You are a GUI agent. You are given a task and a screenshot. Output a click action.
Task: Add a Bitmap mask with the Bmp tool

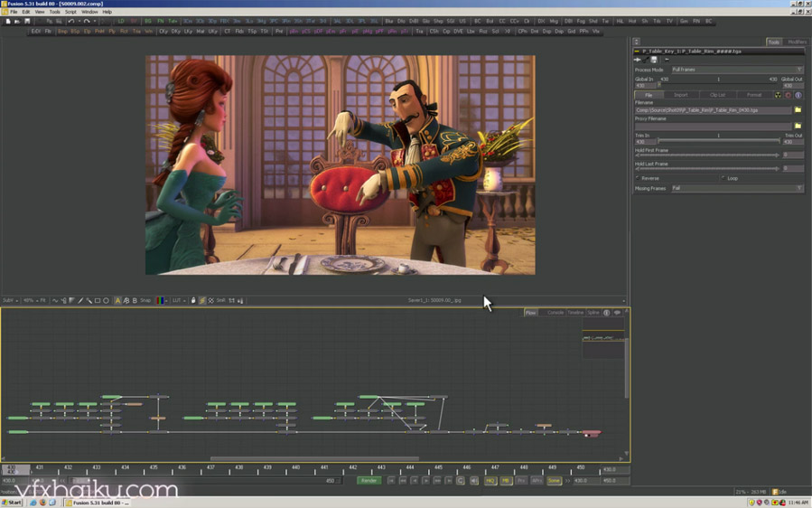[62, 31]
